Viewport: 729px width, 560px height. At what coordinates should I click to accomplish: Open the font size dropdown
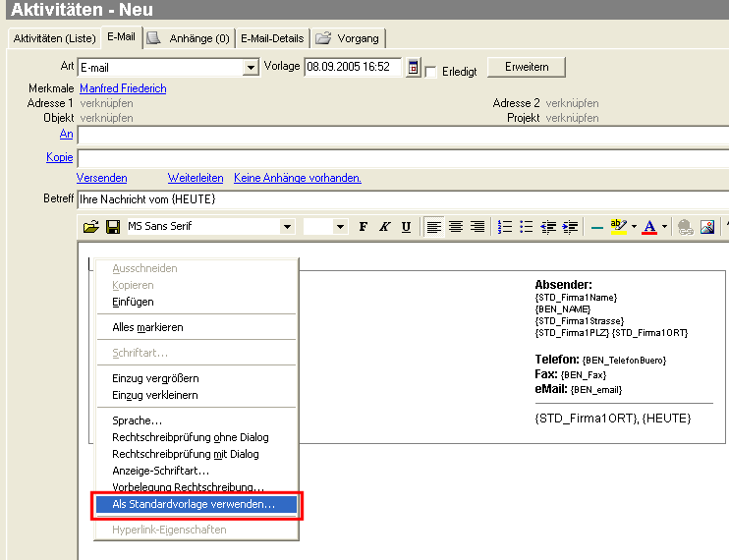pyautogui.click(x=340, y=227)
